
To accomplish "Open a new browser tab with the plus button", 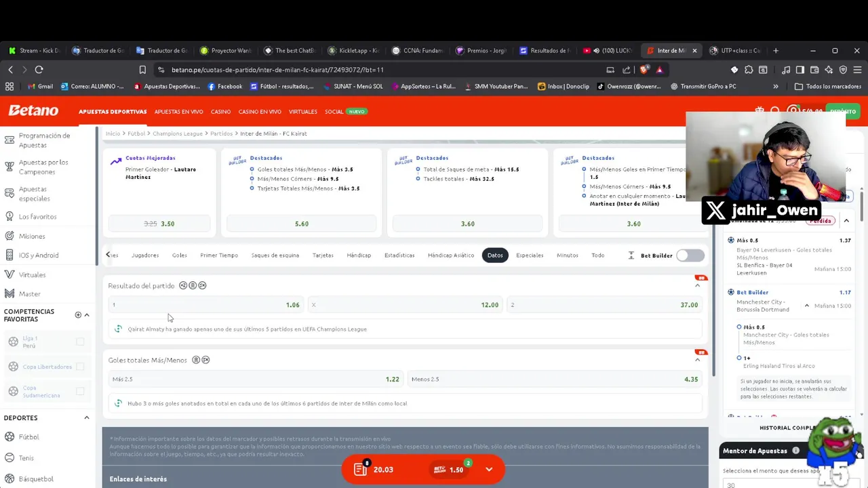I will [x=776, y=51].
